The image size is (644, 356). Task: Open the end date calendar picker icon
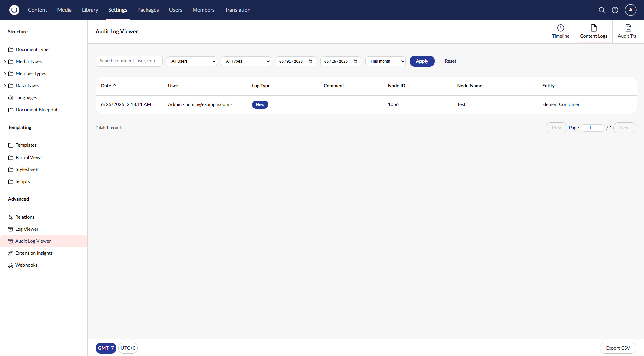[355, 61]
